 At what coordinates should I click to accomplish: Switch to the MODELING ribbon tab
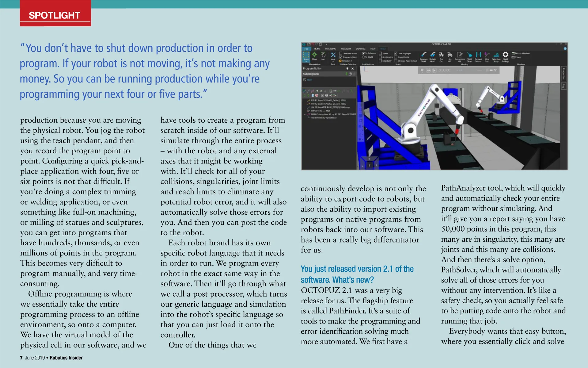pyautogui.click(x=330, y=49)
